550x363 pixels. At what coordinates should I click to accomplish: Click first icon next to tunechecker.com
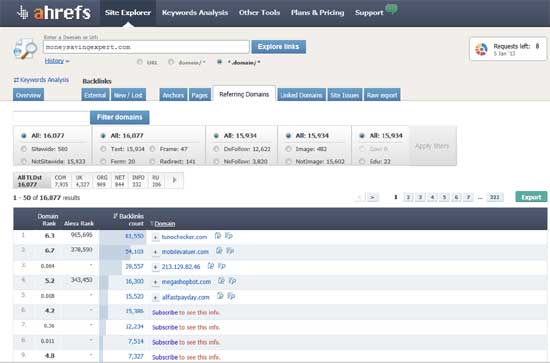(x=217, y=236)
